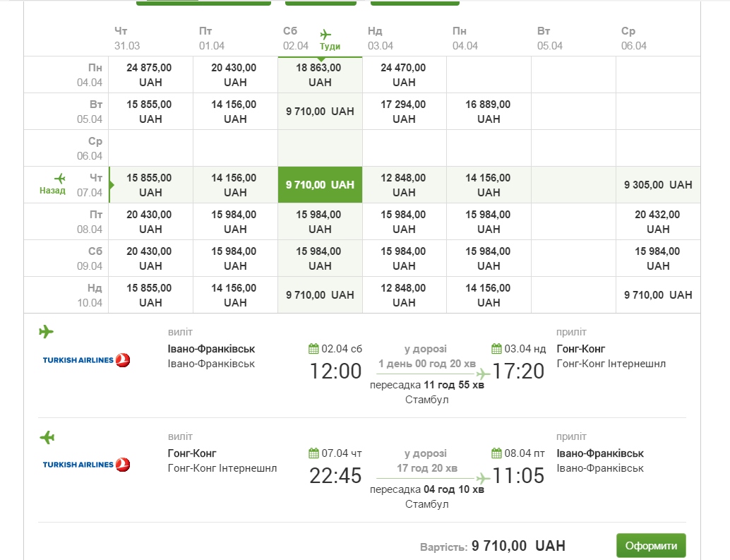Screen dimensions: 730x560
Task: Click the Turkish Airlines logo on the return flight
Action: pos(86,465)
